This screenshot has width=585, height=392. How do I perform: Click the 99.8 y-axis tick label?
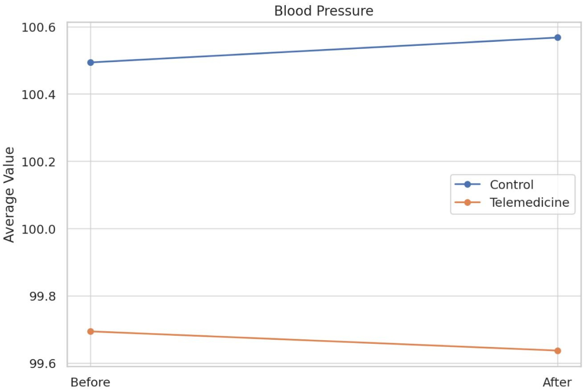pos(42,296)
